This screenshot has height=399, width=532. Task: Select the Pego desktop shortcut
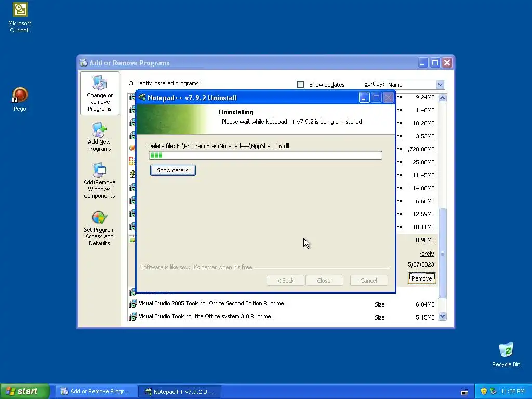pos(20,99)
